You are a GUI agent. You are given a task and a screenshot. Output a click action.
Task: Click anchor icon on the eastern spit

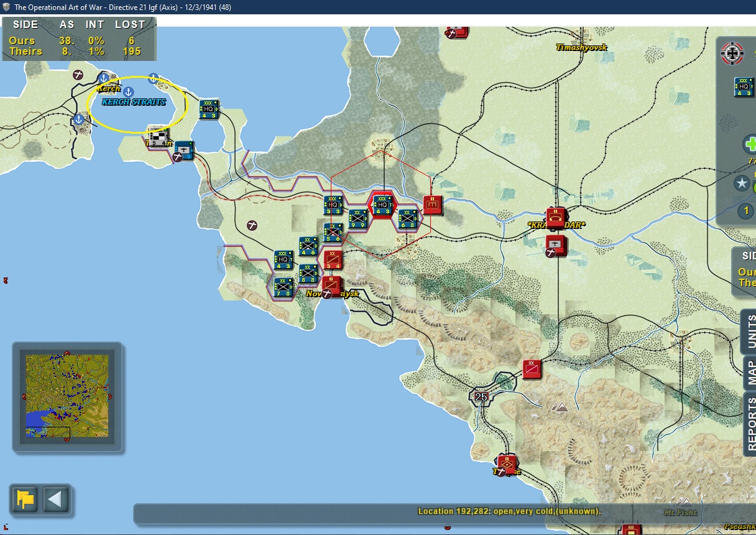click(x=153, y=78)
